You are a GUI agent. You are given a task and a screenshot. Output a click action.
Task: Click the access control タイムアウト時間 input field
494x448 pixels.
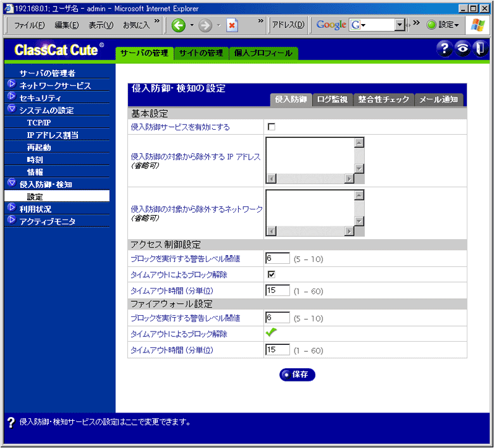tap(277, 291)
